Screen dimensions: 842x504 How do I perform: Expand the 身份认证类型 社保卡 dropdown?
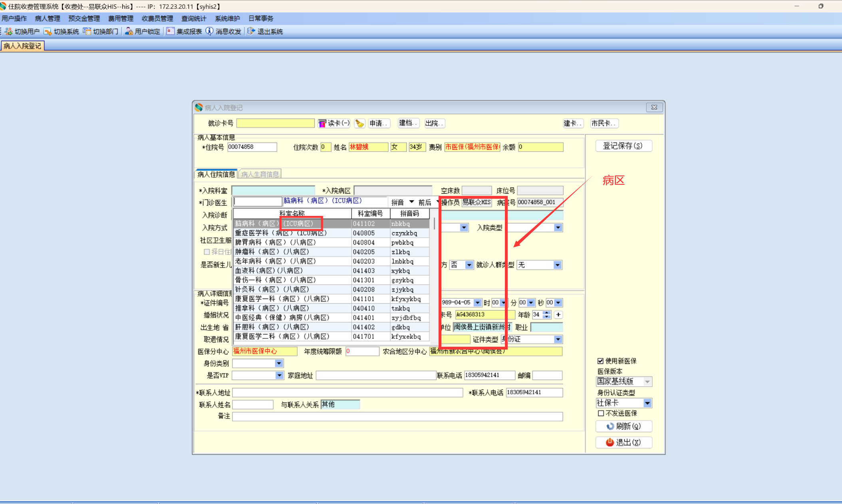point(647,403)
